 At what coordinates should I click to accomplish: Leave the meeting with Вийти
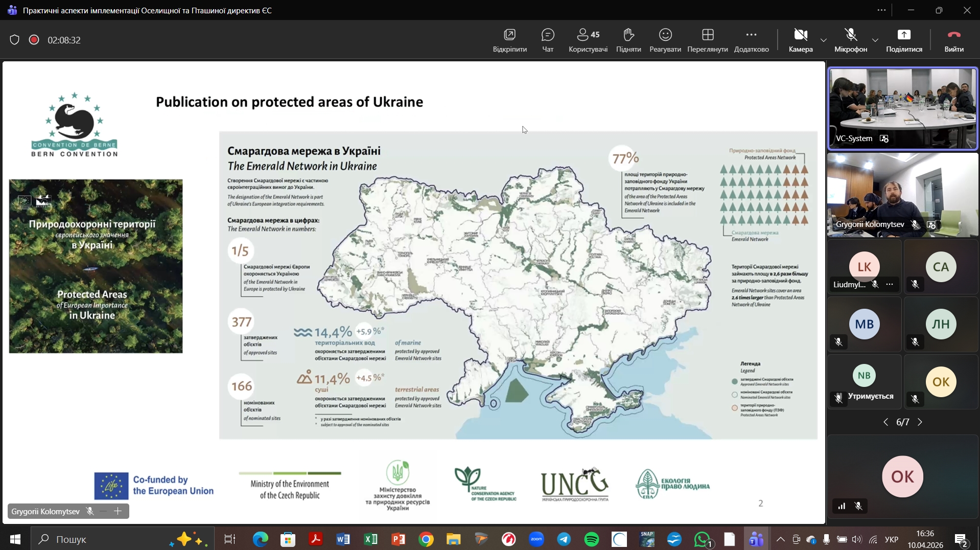coord(953,40)
